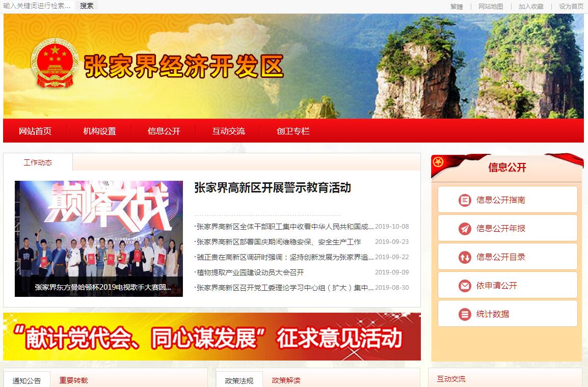Click the envelope icon for 依申请公开
The width and height of the screenshot is (588, 387).
(x=465, y=286)
